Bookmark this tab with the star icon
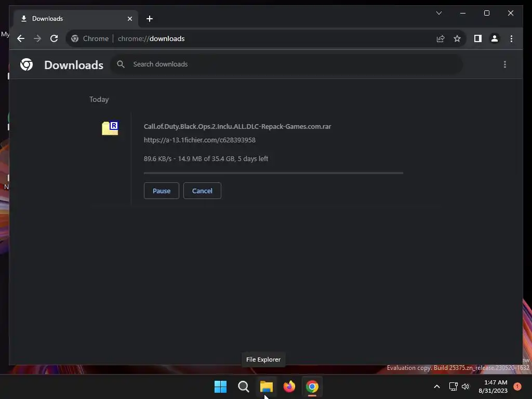 point(457,38)
